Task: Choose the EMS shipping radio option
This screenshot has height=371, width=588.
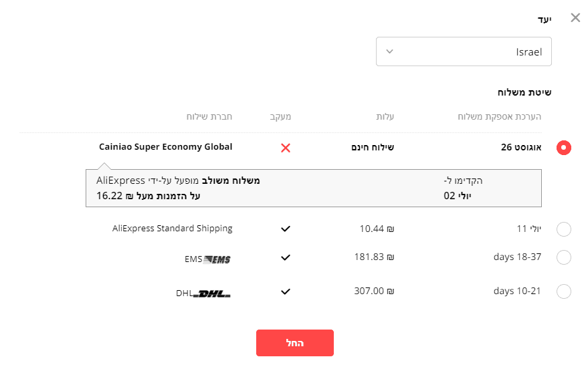Action: [564, 257]
